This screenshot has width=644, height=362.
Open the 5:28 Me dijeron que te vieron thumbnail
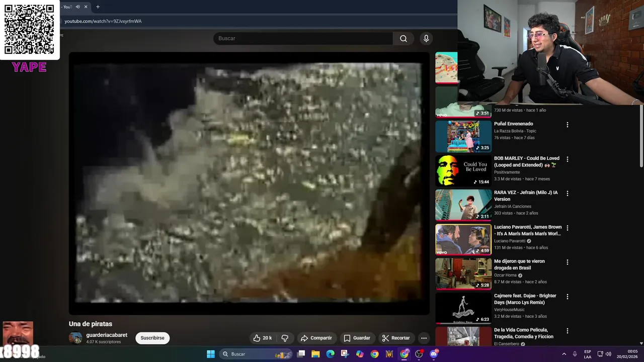(463, 274)
